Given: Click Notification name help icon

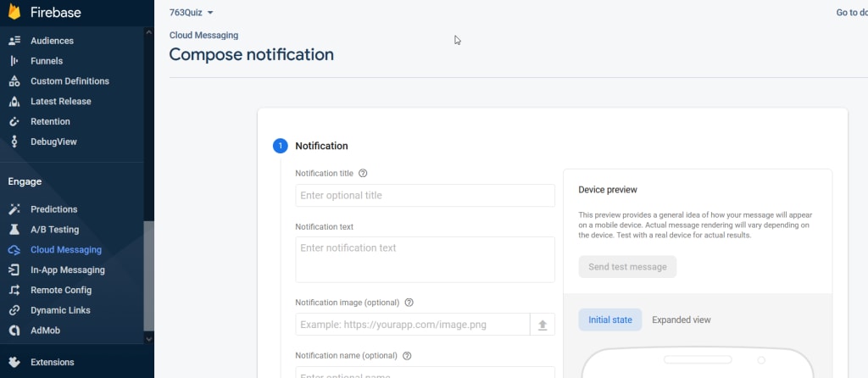Looking at the screenshot, I should coord(407,355).
